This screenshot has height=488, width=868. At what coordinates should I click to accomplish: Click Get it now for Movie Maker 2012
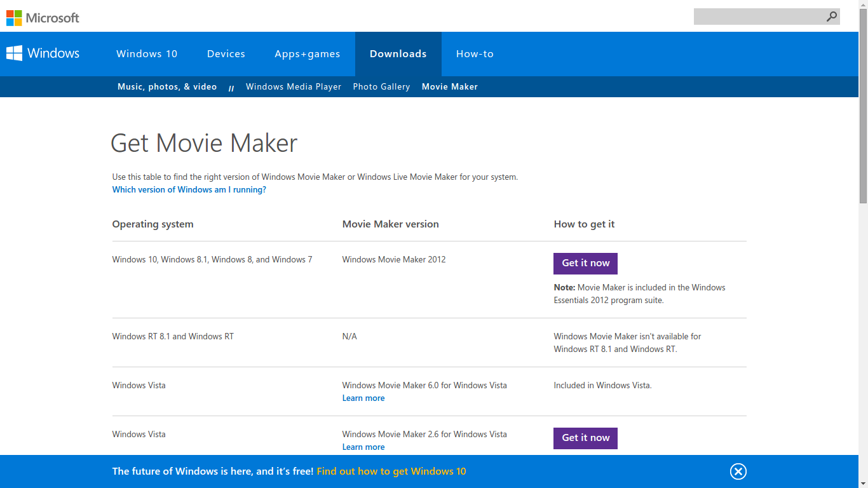coord(585,263)
